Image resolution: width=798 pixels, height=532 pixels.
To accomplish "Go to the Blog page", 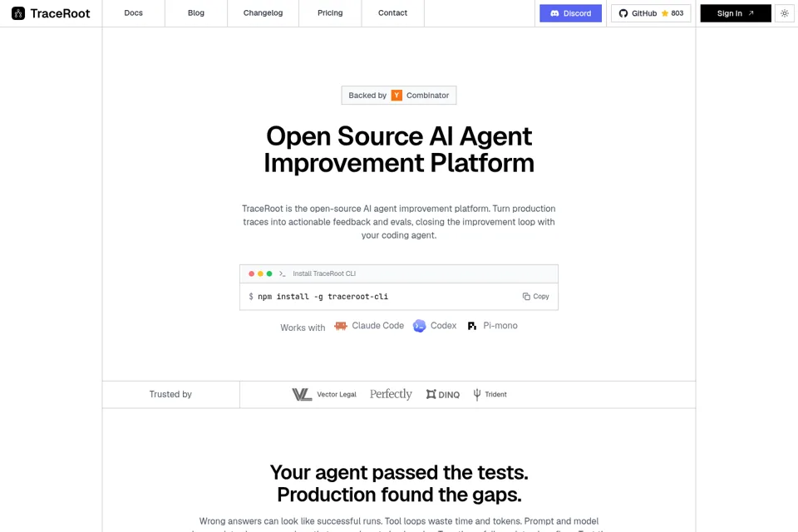I will [x=196, y=12].
